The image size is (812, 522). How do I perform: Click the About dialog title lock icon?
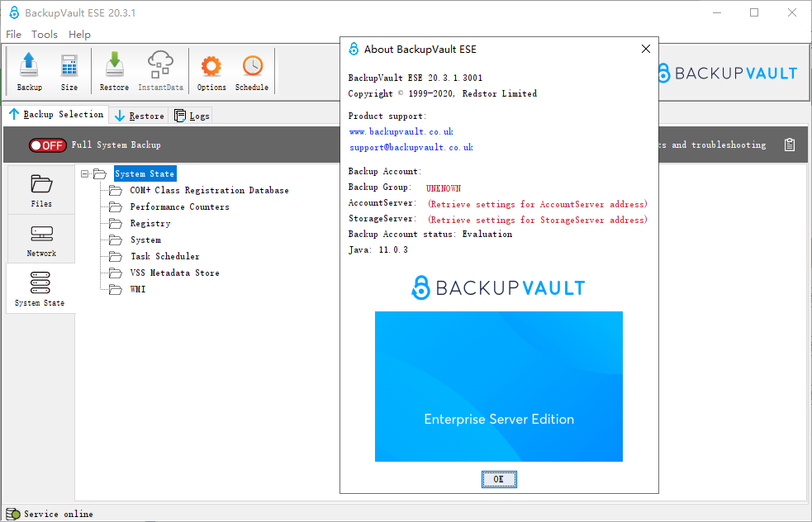point(354,50)
